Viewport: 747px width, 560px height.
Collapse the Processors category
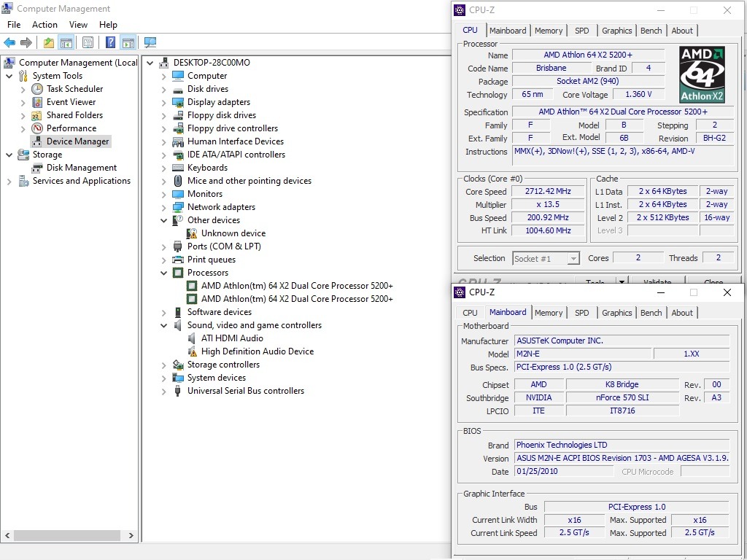point(163,273)
